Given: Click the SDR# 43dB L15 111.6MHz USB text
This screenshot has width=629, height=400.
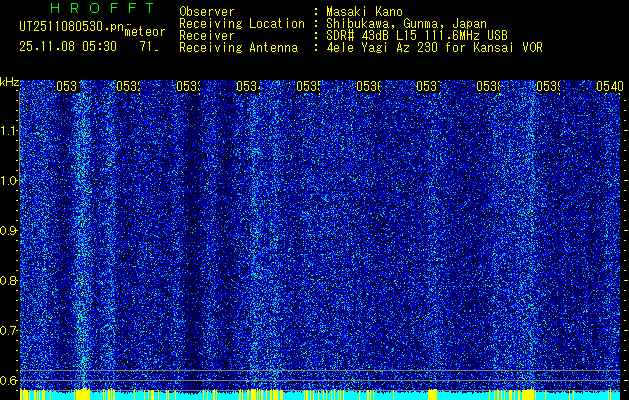Looking at the screenshot, I should pos(417,36).
